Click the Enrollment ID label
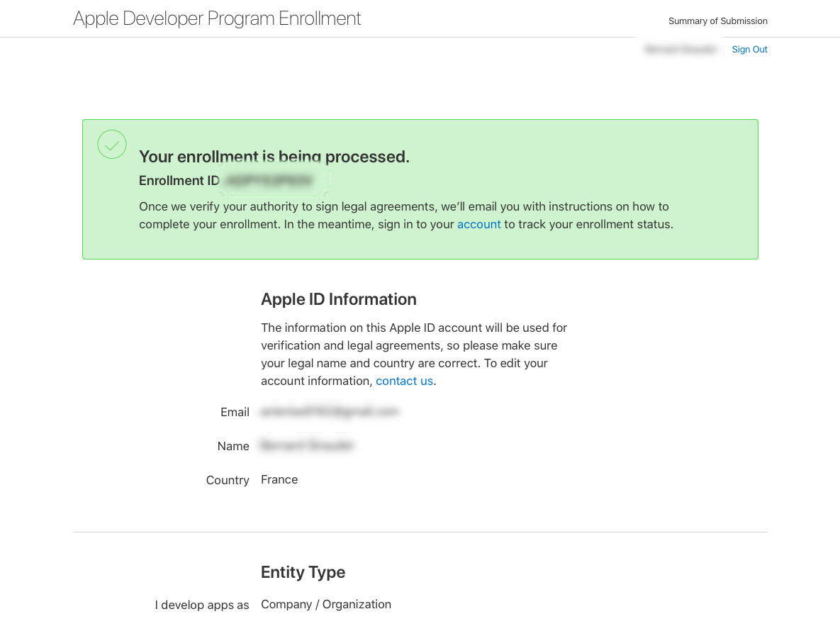The height and width of the screenshot is (631, 840). click(x=179, y=181)
